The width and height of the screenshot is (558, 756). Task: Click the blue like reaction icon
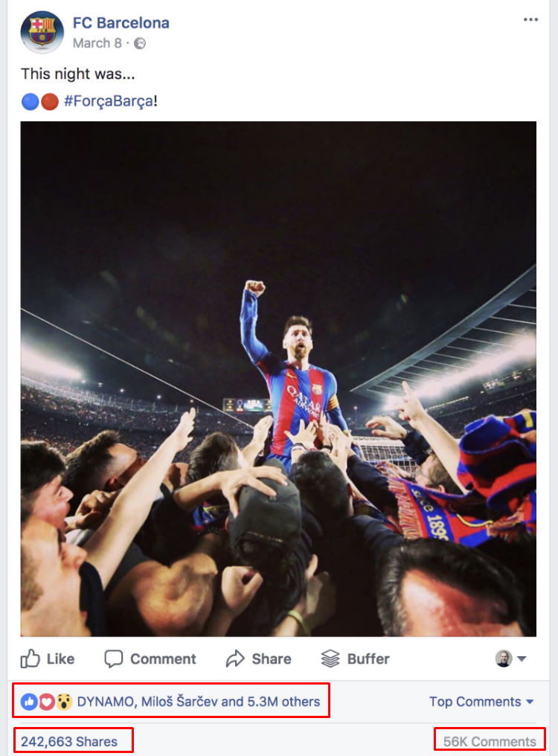[x=29, y=702]
